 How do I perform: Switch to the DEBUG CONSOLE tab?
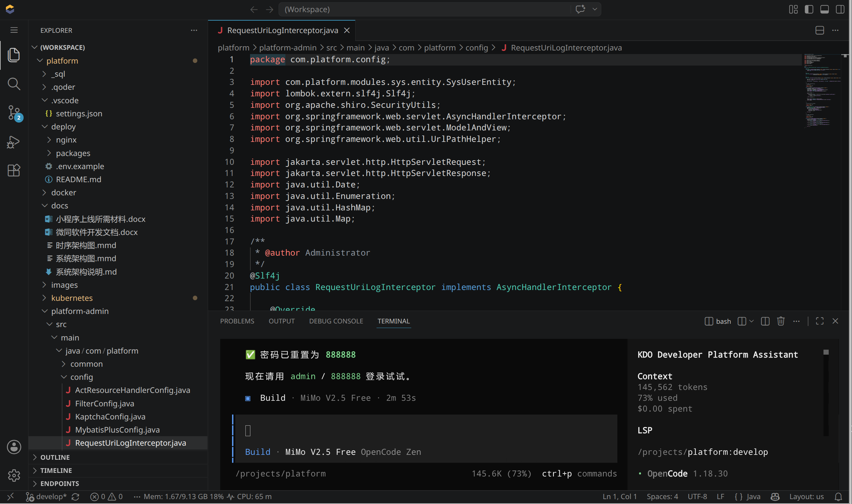tap(336, 321)
